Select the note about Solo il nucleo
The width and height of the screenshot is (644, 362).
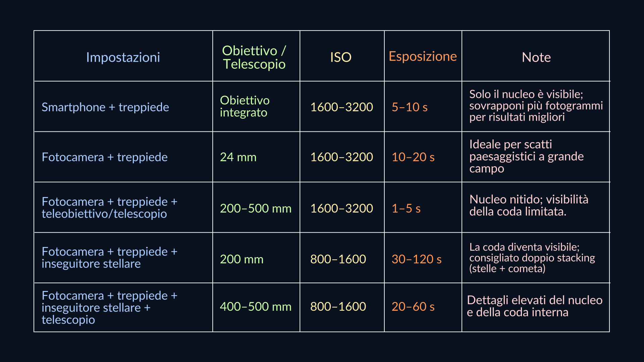click(x=536, y=106)
